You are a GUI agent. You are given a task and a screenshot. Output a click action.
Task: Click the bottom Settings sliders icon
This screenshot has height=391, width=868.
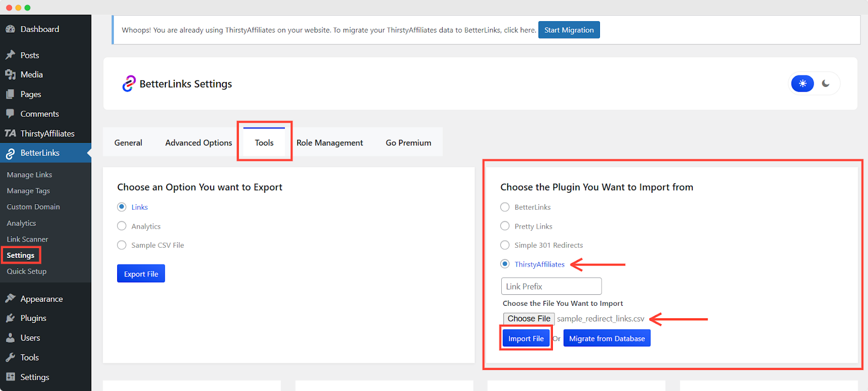[x=10, y=376]
